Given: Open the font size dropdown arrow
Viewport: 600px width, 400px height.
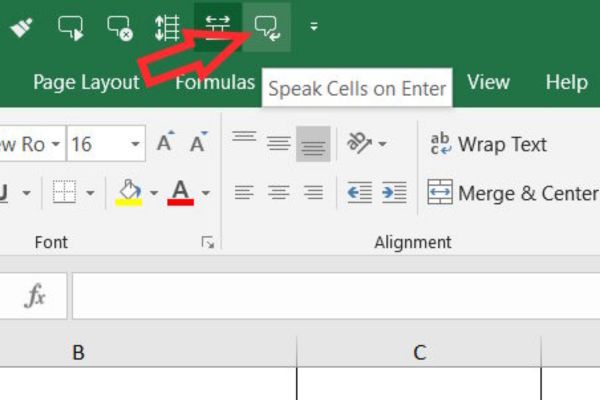Looking at the screenshot, I should pyautogui.click(x=135, y=144).
